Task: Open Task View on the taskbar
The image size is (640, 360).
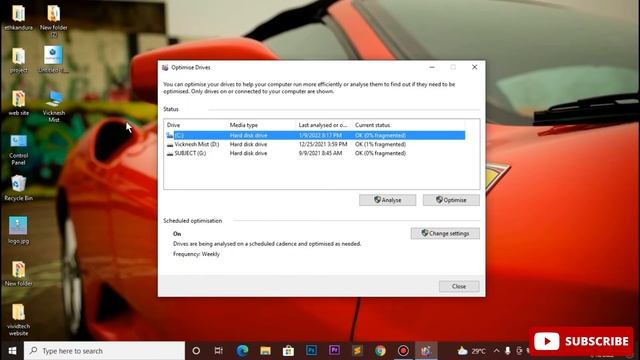Action: (x=219, y=351)
